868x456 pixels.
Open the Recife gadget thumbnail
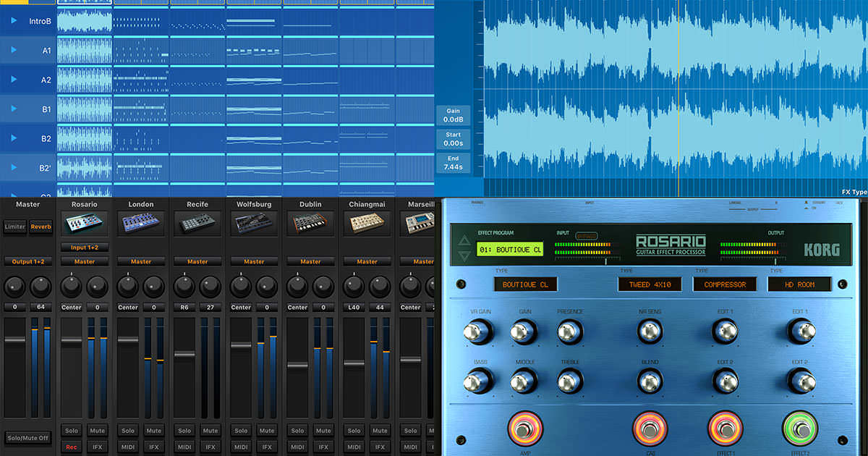coord(197,224)
